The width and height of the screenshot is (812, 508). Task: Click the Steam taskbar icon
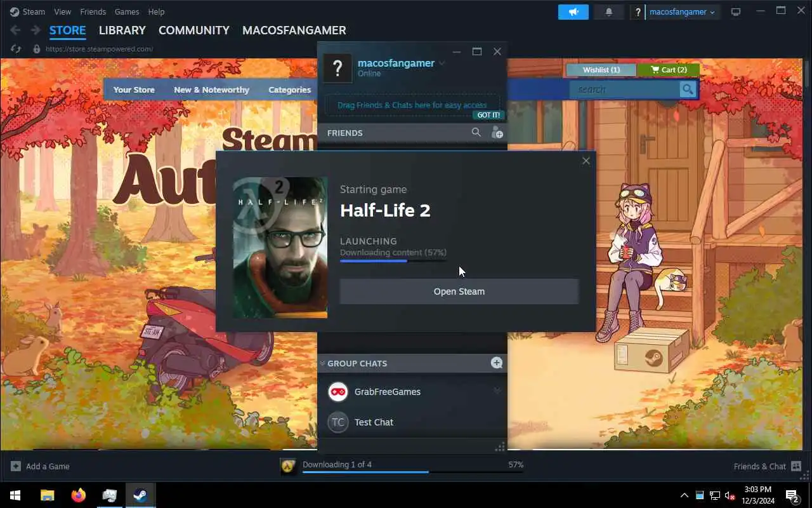(140, 495)
